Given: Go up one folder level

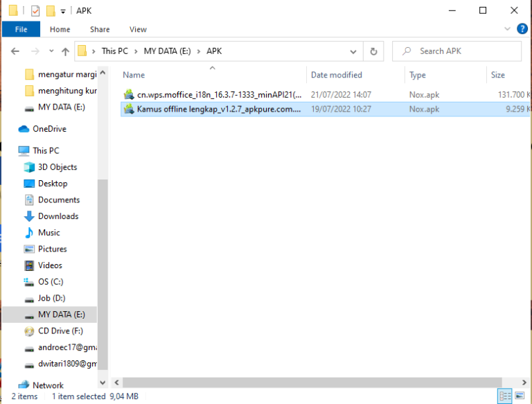Looking at the screenshot, I should tap(65, 51).
